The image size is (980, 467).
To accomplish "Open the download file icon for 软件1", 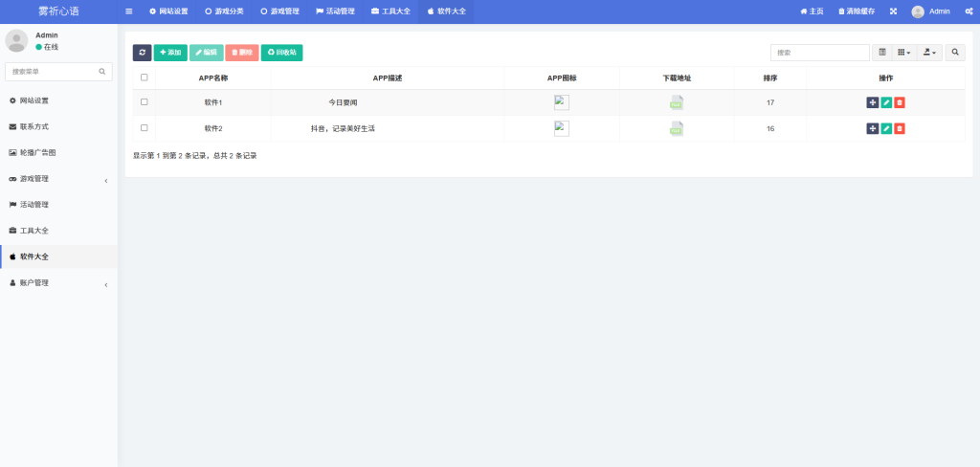I will point(677,102).
